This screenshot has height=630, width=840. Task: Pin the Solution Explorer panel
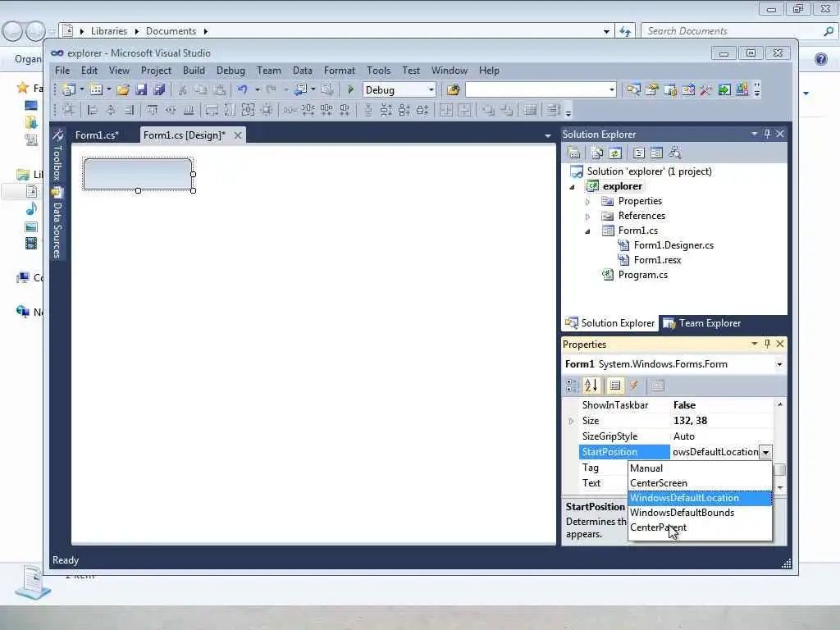(767, 134)
